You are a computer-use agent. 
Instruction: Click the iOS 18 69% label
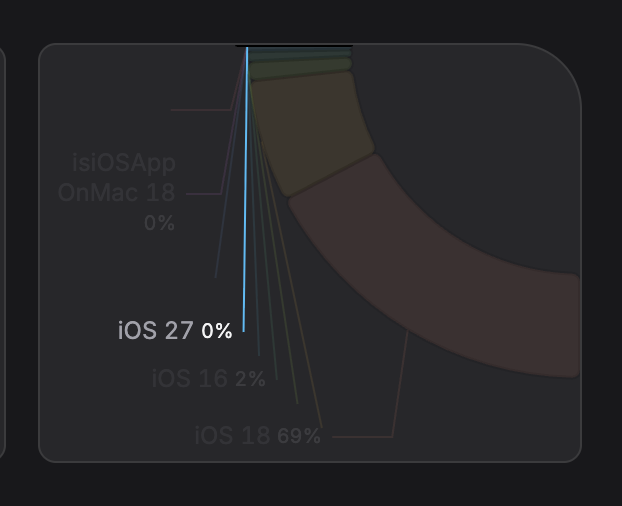(257, 436)
